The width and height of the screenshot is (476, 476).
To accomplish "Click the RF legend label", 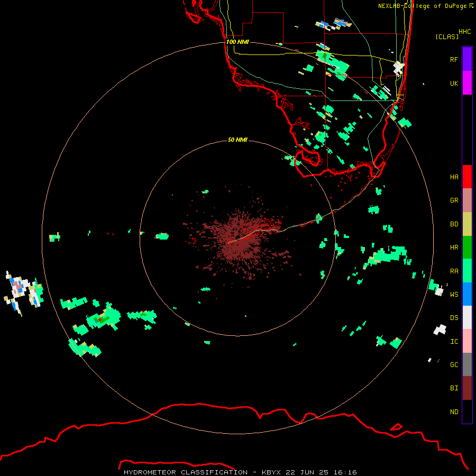I will (x=454, y=60).
